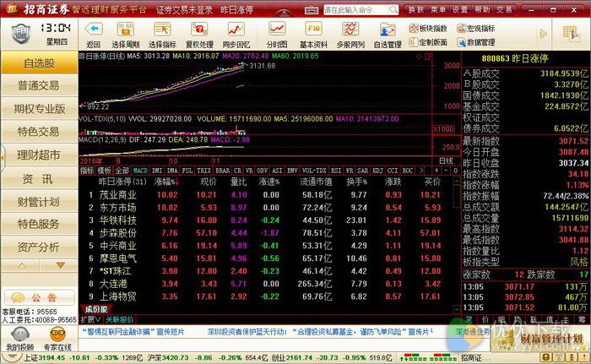The width and height of the screenshot is (591, 364).
Task: Sort by 涨幅% column header
Action: click(x=166, y=182)
